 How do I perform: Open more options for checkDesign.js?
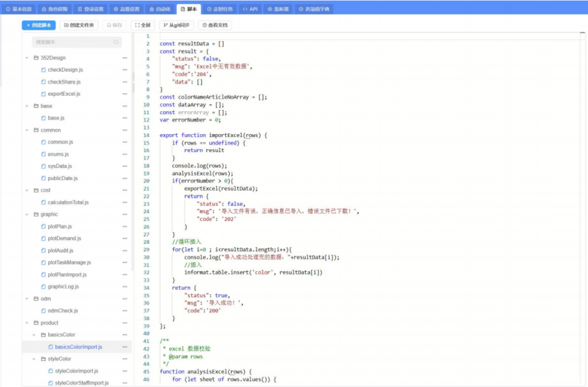125,70
